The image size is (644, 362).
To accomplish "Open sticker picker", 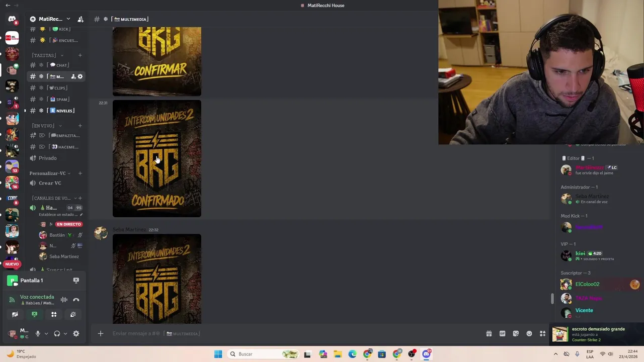I will [516, 333].
